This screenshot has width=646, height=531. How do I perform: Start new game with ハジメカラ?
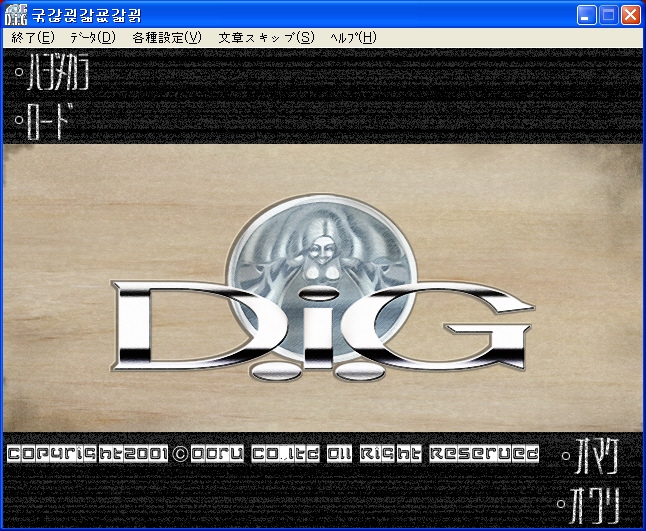pos(52,73)
